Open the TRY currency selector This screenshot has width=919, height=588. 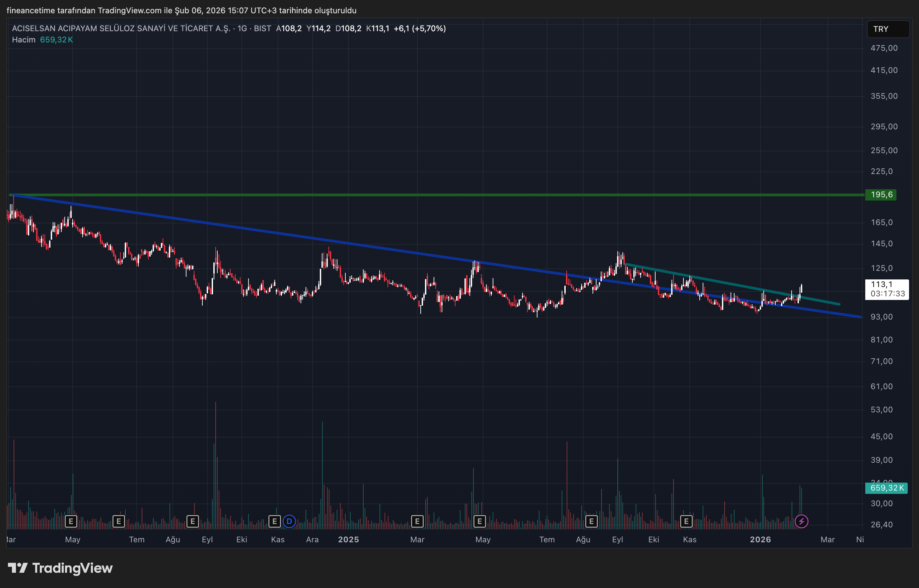click(888, 29)
